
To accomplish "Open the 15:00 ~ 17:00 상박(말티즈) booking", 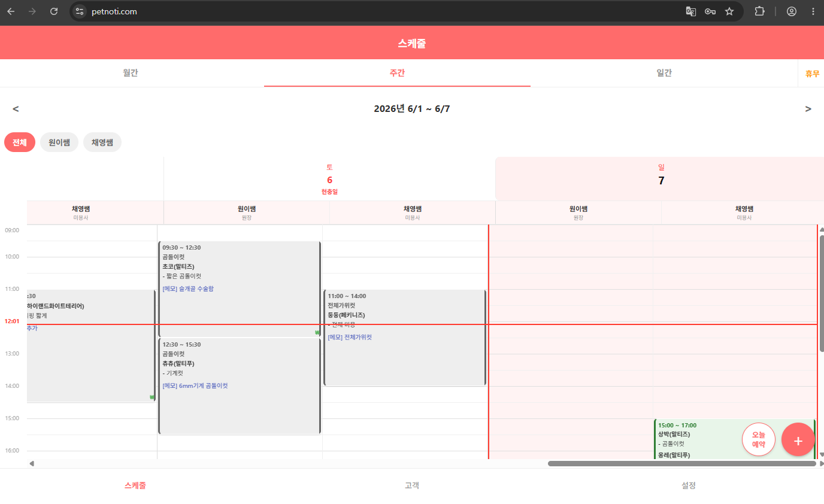I will [x=734, y=439].
